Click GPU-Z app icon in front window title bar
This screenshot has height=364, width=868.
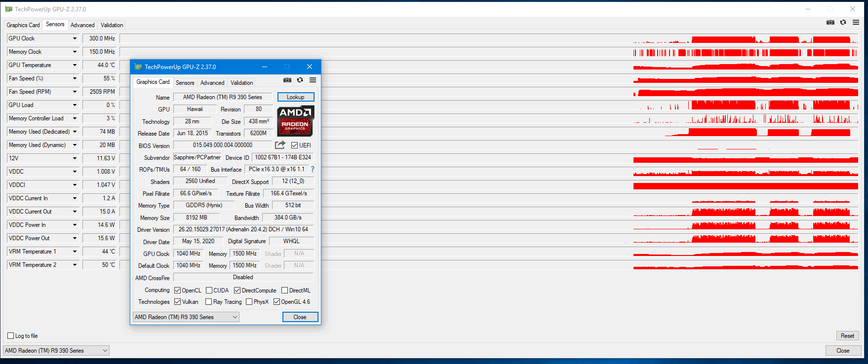(138, 67)
